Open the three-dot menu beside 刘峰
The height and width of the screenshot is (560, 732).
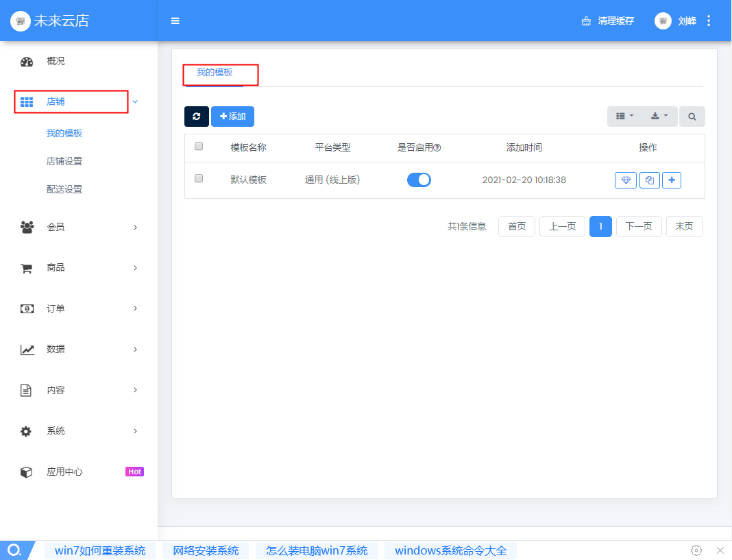pos(709,21)
